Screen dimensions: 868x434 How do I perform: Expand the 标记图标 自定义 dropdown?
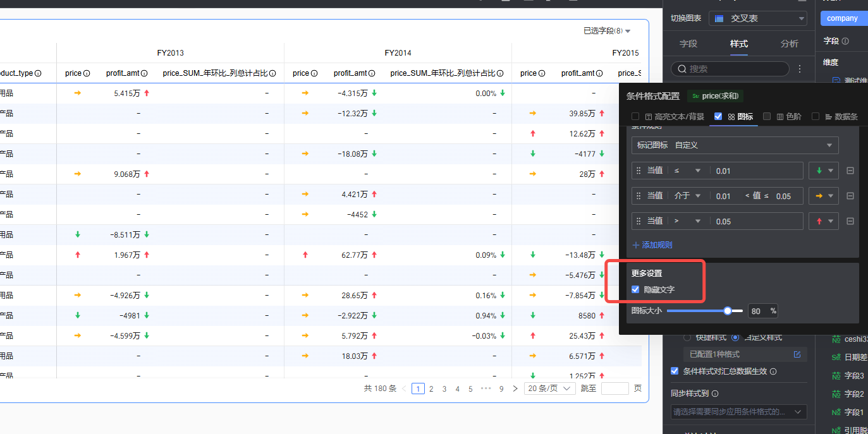[x=735, y=145]
